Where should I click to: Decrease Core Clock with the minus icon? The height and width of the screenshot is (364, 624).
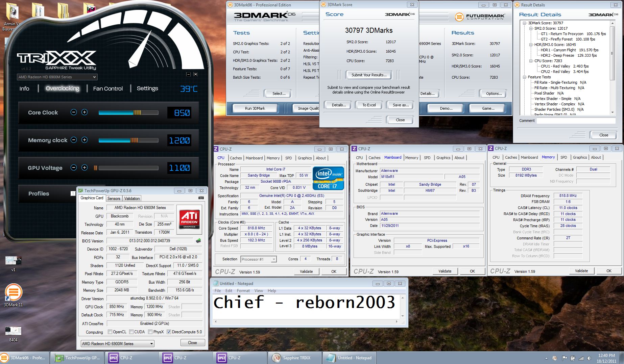click(x=74, y=112)
